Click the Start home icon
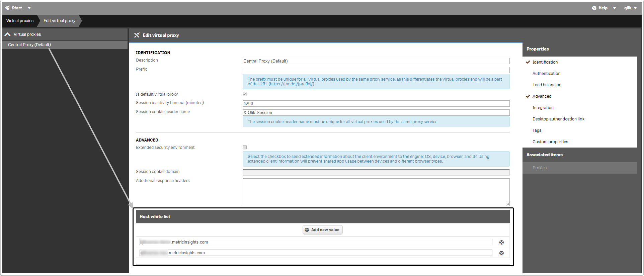 coord(7,8)
